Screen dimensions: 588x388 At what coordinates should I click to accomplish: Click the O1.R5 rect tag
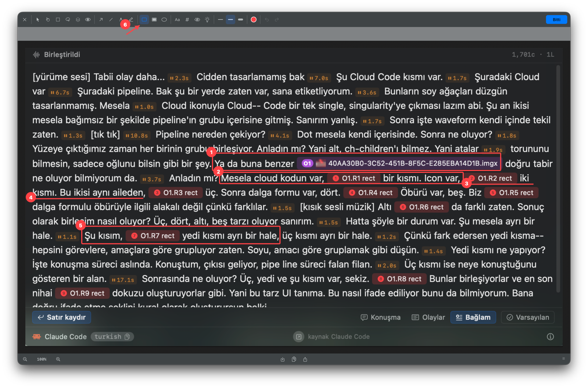(x=512, y=193)
